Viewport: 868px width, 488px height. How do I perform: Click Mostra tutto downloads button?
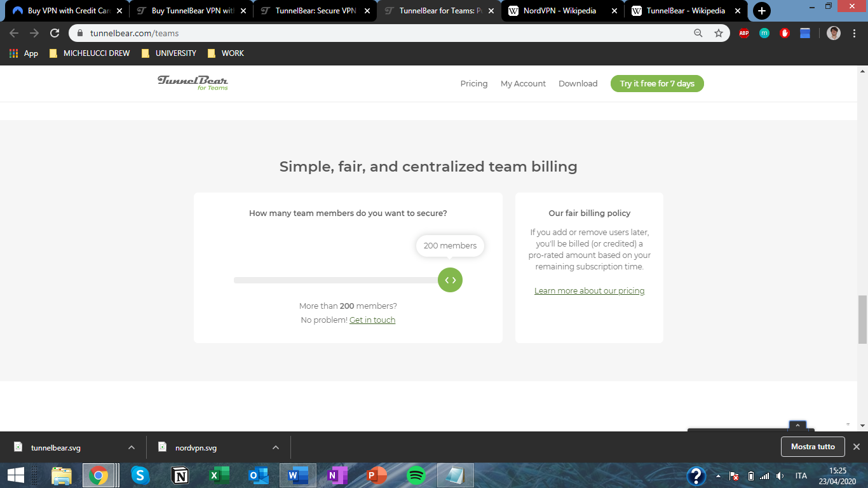(813, 447)
